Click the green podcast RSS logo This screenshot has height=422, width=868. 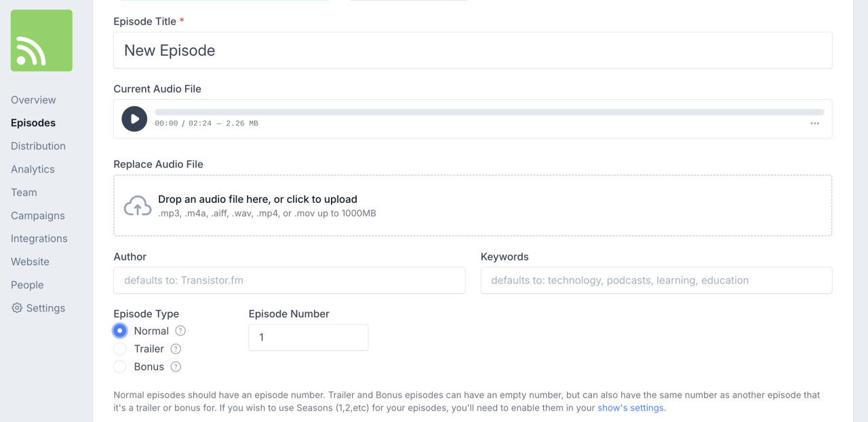point(41,41)
